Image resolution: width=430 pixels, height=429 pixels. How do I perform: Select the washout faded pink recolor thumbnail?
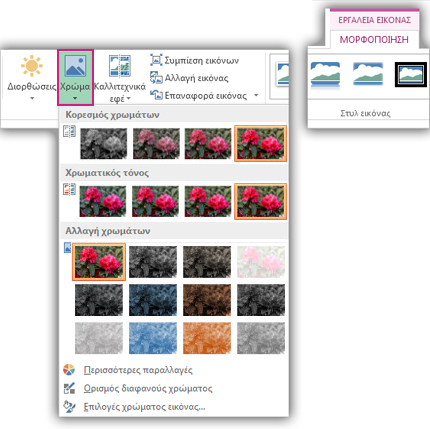261,262
